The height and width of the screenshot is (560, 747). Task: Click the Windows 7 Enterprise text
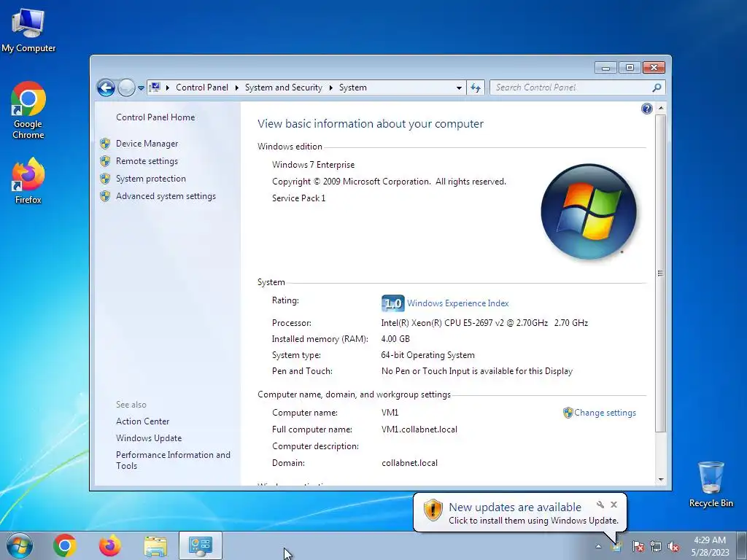313,165
